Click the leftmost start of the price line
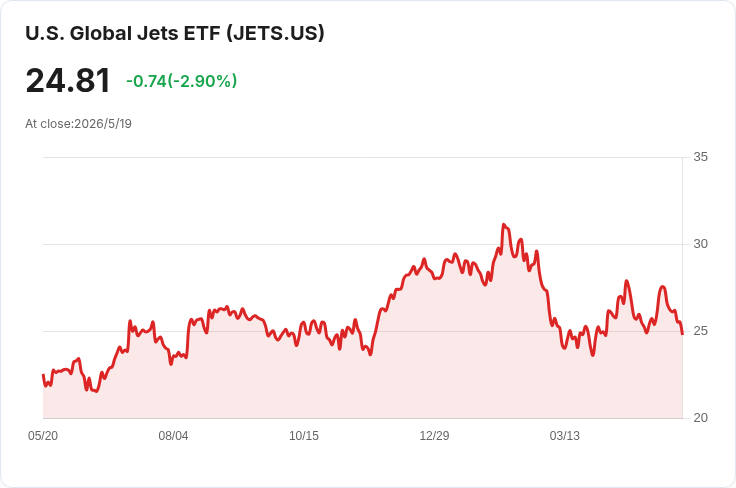This screenshot has width=736, height=488. (x=43, y=375)
